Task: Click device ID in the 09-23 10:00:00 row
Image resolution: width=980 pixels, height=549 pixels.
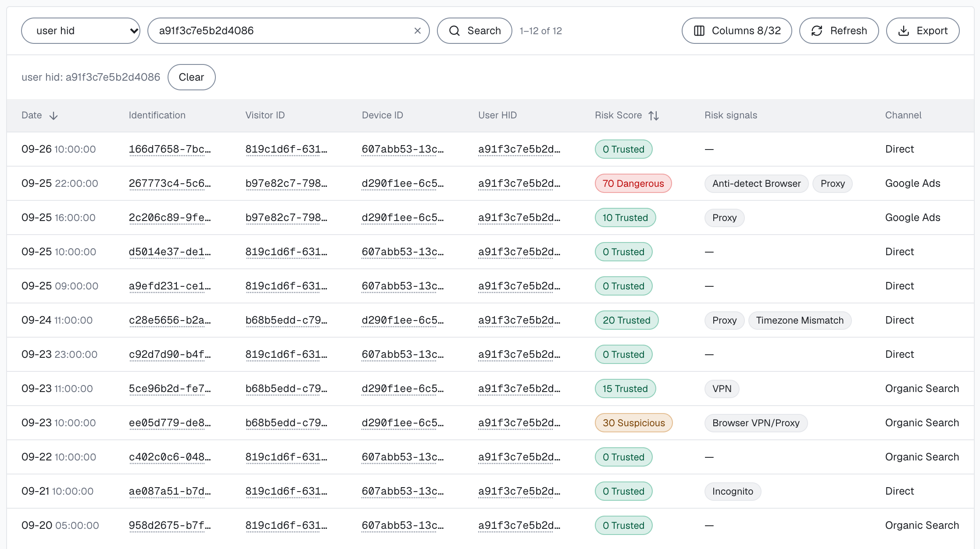Action: 403,423
